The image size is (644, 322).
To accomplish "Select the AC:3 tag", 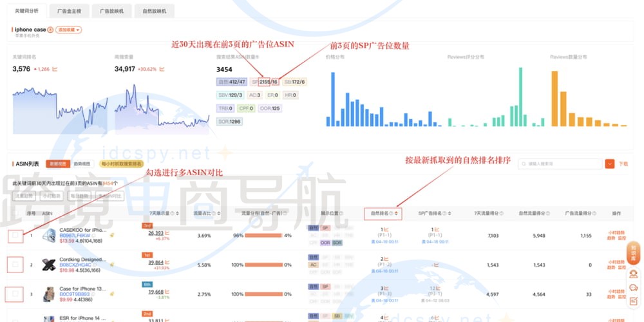I will click(254, 95).
